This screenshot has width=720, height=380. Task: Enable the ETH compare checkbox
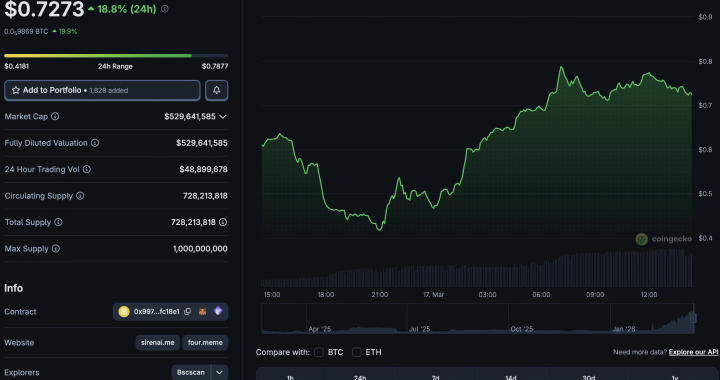[356, 352]
